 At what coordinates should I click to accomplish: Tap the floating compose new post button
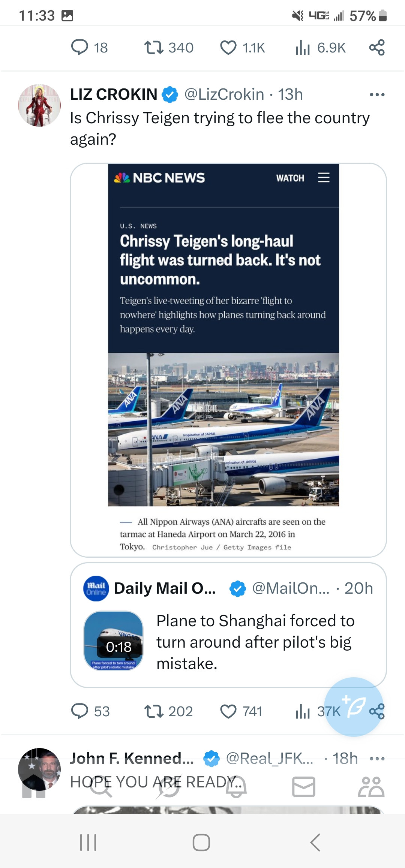[353, 706]
